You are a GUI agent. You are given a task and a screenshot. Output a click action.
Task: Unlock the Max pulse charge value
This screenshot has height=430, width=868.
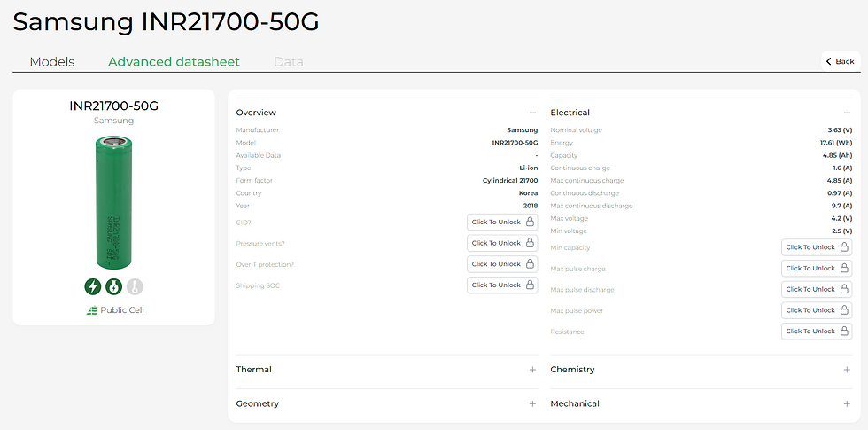pyautogui.click(x=817, y=268)
